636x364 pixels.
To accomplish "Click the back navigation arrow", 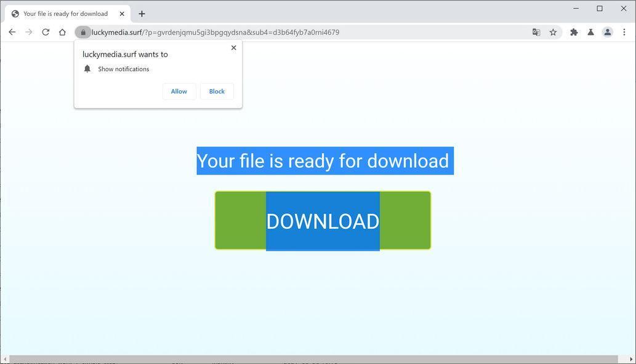I will point(12,32).
